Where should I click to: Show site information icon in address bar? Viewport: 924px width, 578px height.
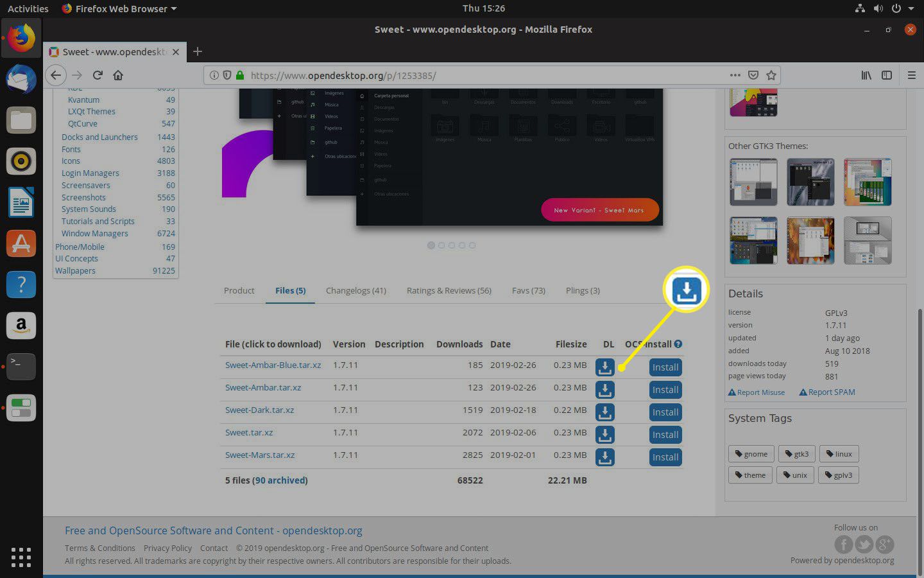click(214, 75)
